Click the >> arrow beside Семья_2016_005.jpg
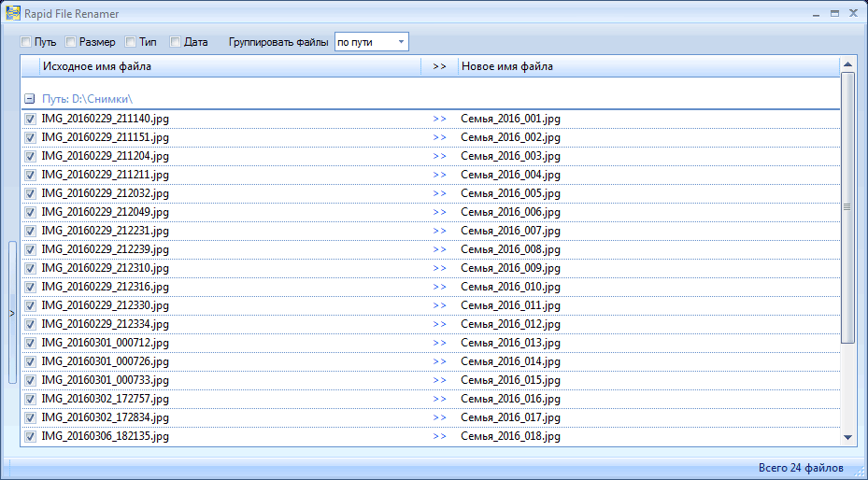 click(439, 193)
